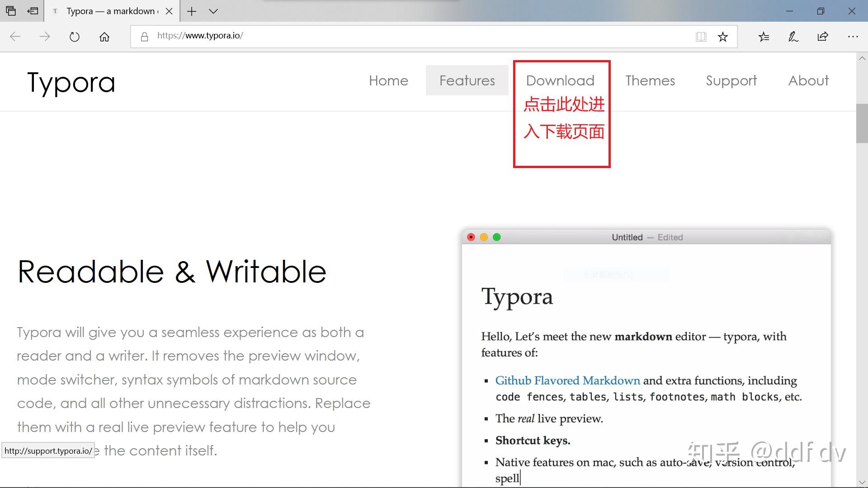Show tab previews chevron

213,11
